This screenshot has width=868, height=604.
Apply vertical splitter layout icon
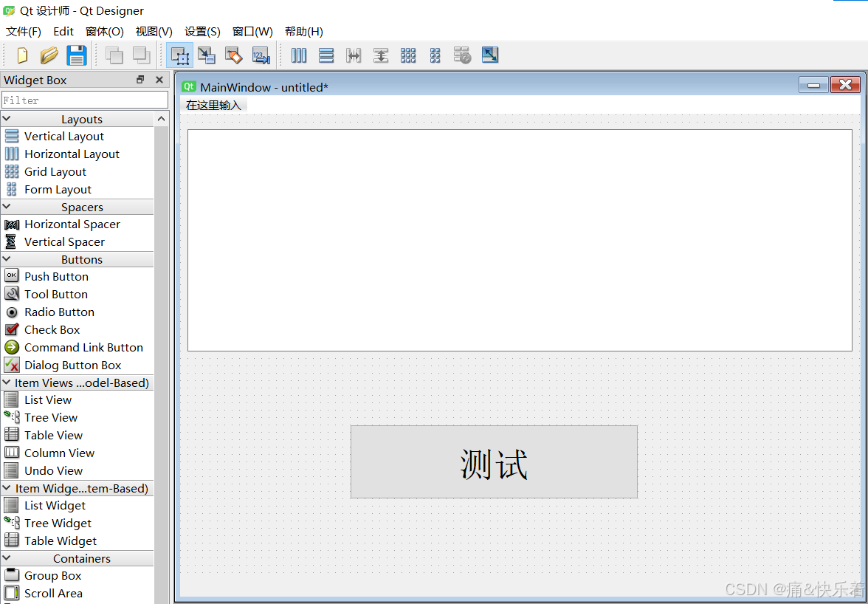tap(380, 55)
